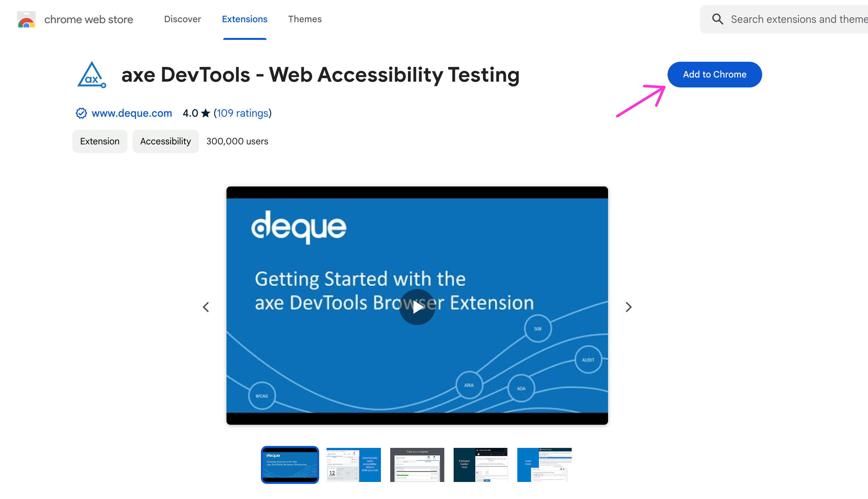Viewport: 868px width, 499px height.
Task: Open the Themes tab
Action: point(305,19)
